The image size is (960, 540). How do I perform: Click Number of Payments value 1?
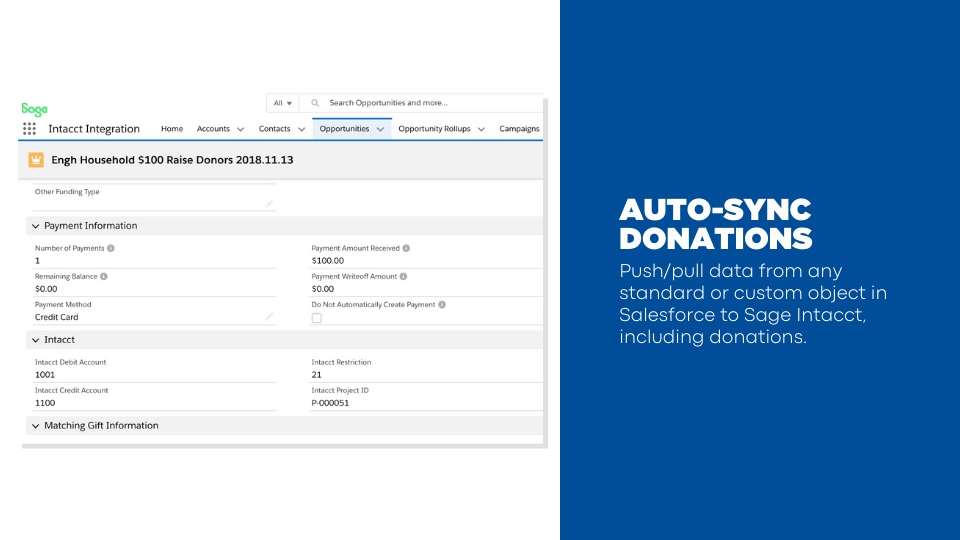point(37,261)
